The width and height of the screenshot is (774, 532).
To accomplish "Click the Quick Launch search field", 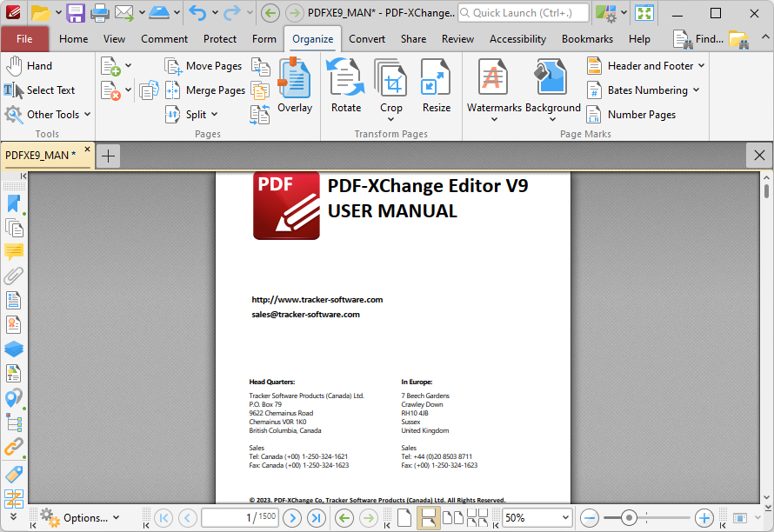I will 524,13.
